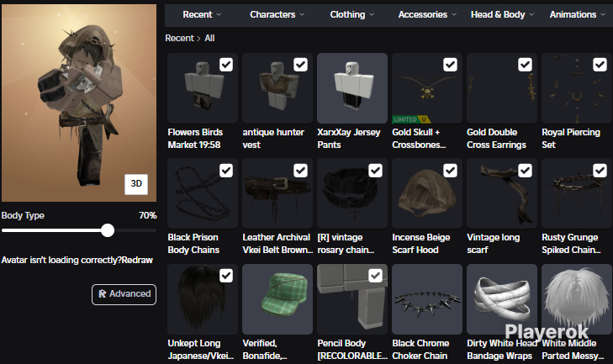Select the antique hunter vest item image
The width and height of the screenshot is (613, 364).
277,88
